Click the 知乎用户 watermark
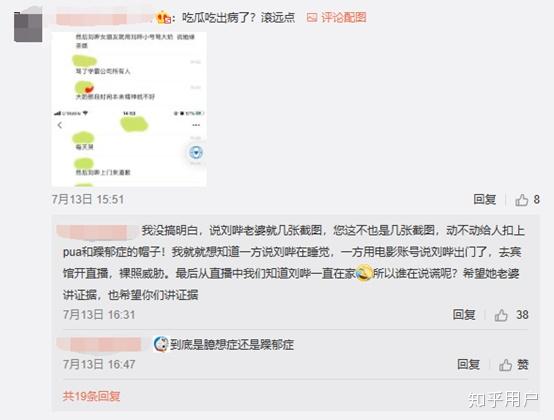 [503, 400]
